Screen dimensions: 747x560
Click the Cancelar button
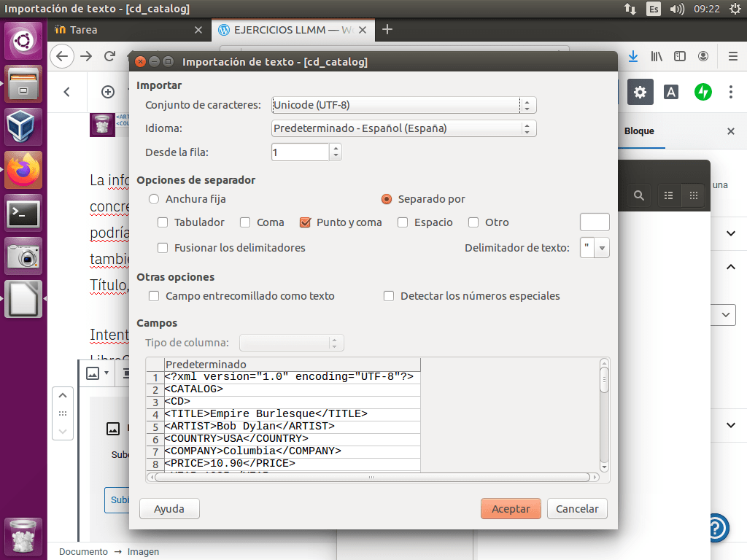tap(577, 509)
